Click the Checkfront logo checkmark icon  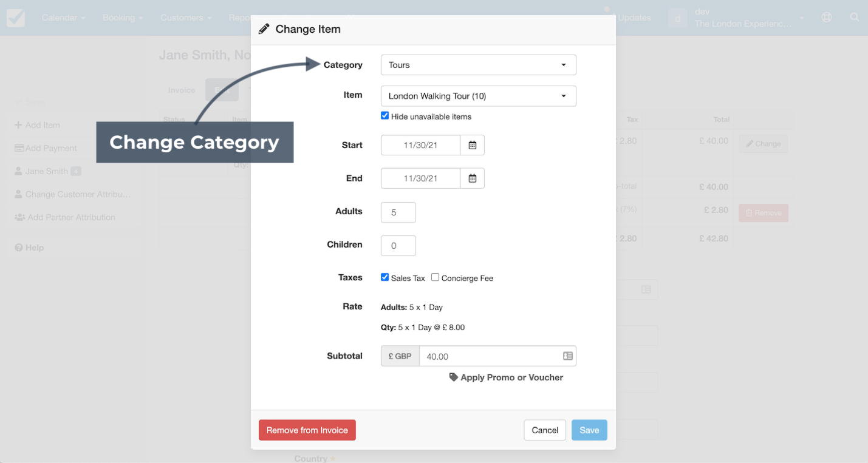tap(16, 18)
